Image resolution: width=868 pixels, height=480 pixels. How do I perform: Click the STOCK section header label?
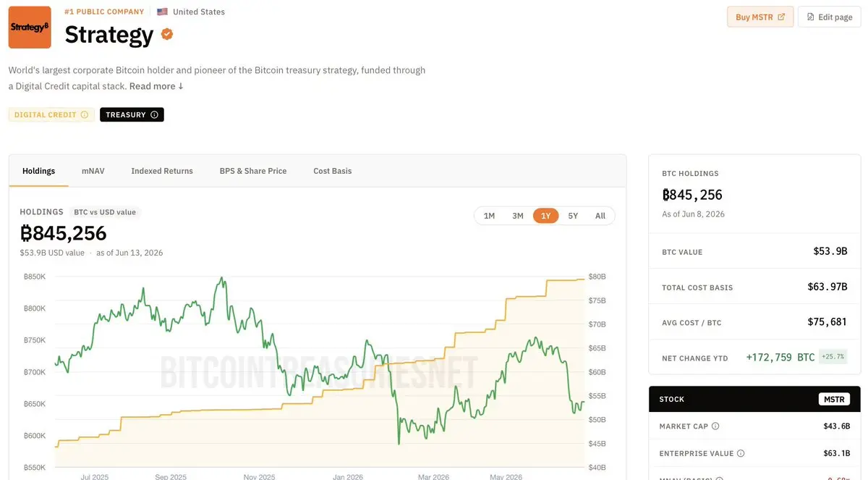click(x=671, y=400)
